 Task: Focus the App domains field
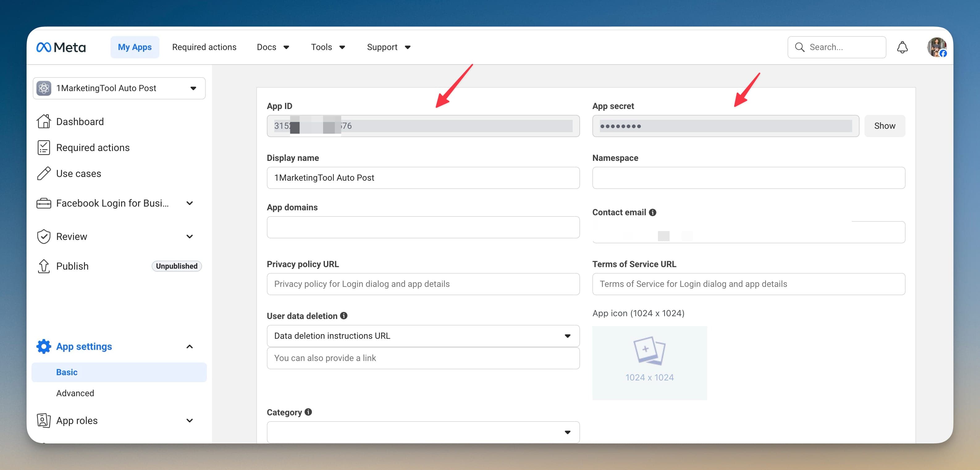423,227
